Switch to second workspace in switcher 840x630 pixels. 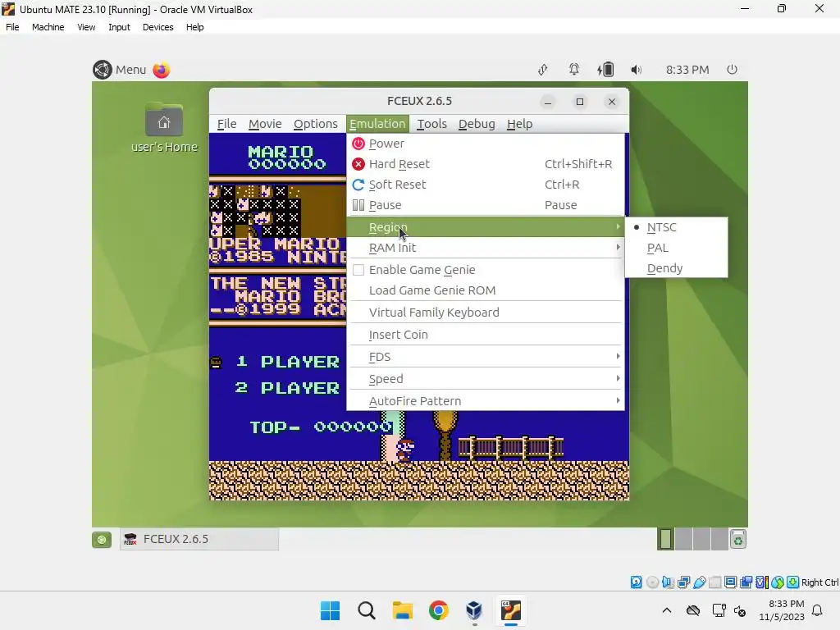(x=683, y=540)
